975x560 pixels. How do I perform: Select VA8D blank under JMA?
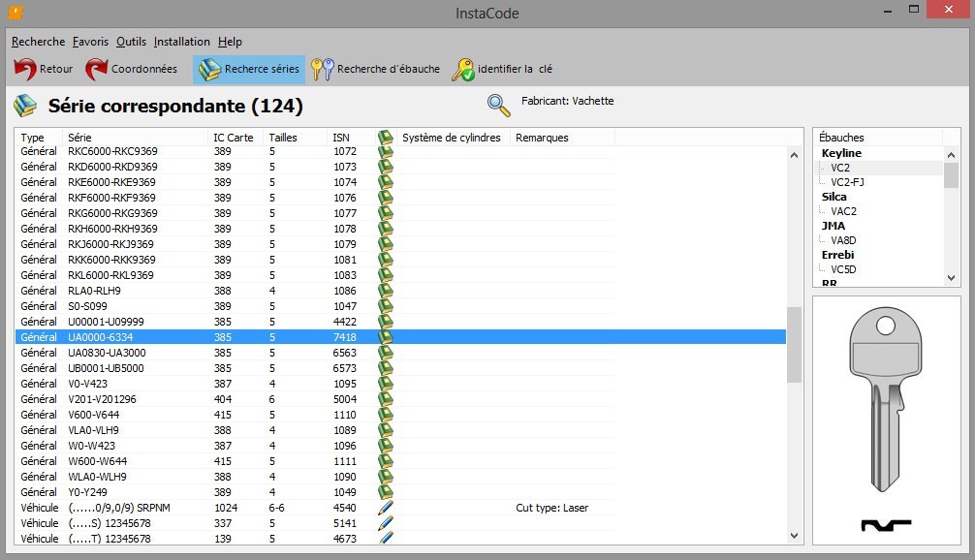pyautogui.click(x=843, y=240)
